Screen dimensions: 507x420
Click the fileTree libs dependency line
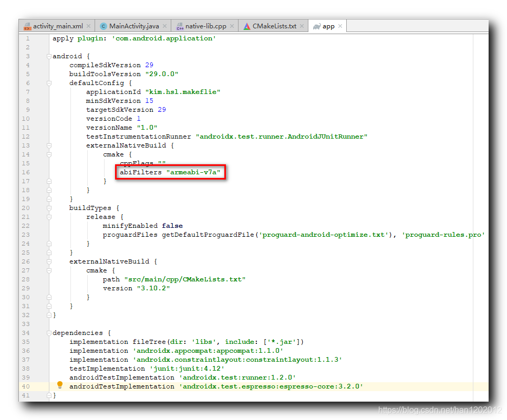click(187, 342)
